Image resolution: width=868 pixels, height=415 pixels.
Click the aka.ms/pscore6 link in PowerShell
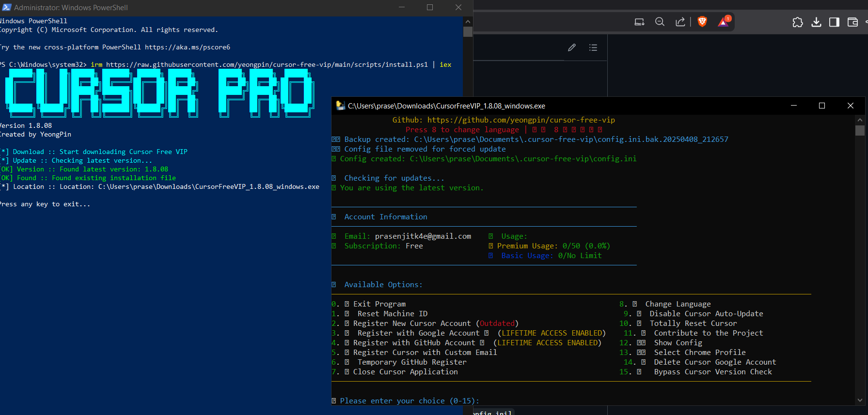(188, 47)
